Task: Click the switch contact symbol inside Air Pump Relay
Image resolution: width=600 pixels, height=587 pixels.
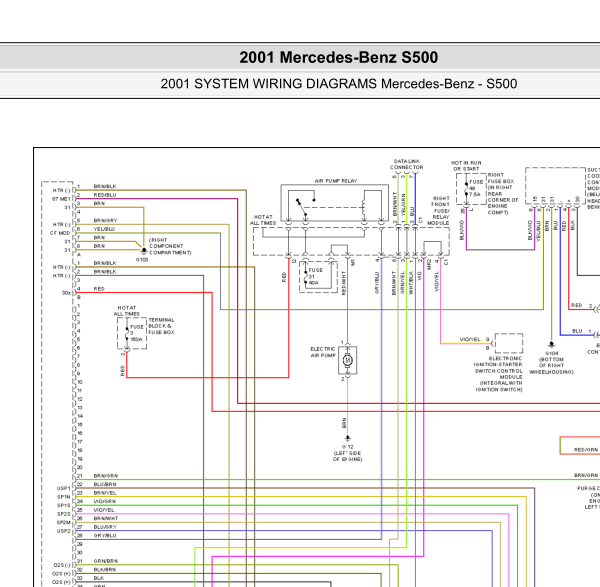Action: coord(305,206)
